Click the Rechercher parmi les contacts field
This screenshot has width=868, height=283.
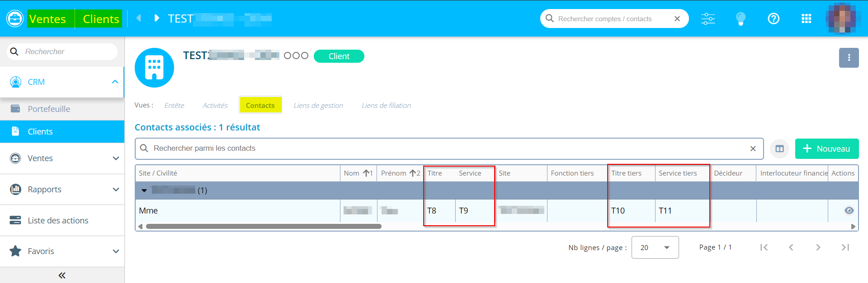pos(448,148)
